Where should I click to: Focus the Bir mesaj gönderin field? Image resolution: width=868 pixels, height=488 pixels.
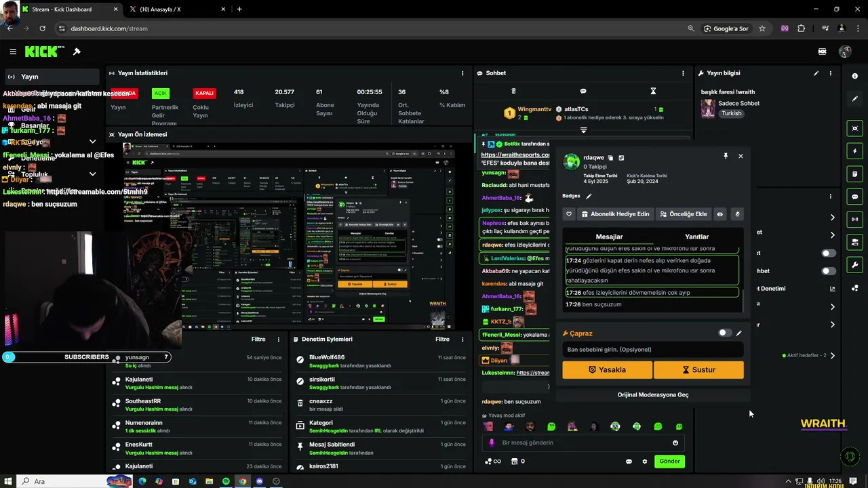click(583, 443)
